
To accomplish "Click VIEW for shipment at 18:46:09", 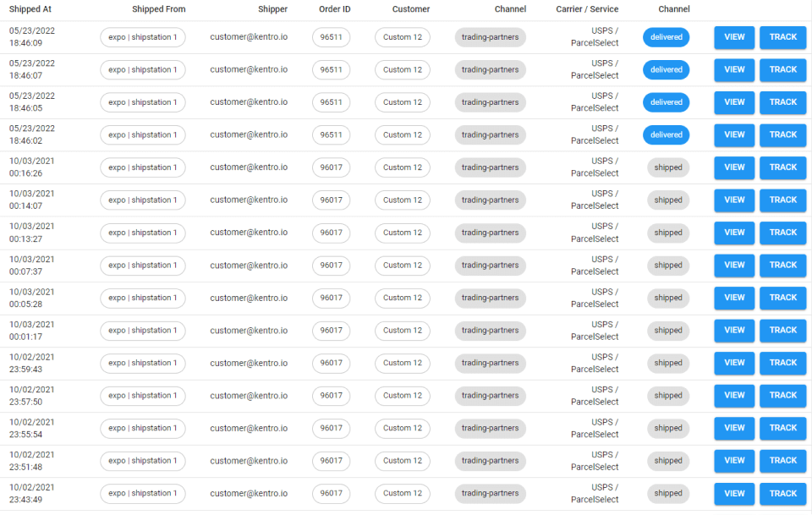I will pos(734,37).
